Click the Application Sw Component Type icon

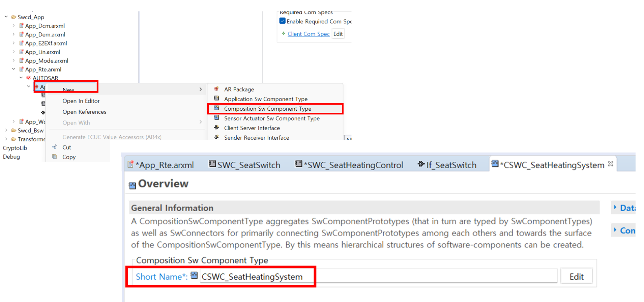(x=216, y=99)
